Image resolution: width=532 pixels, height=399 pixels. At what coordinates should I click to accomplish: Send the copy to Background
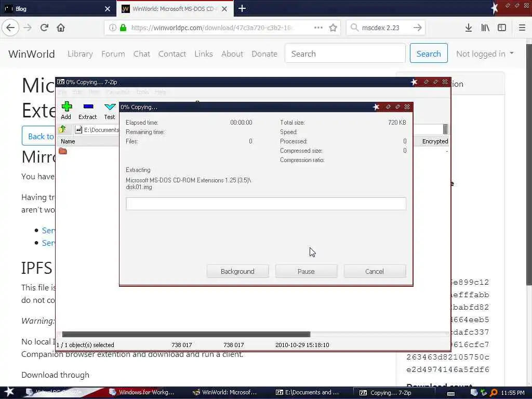pos(237,271)
